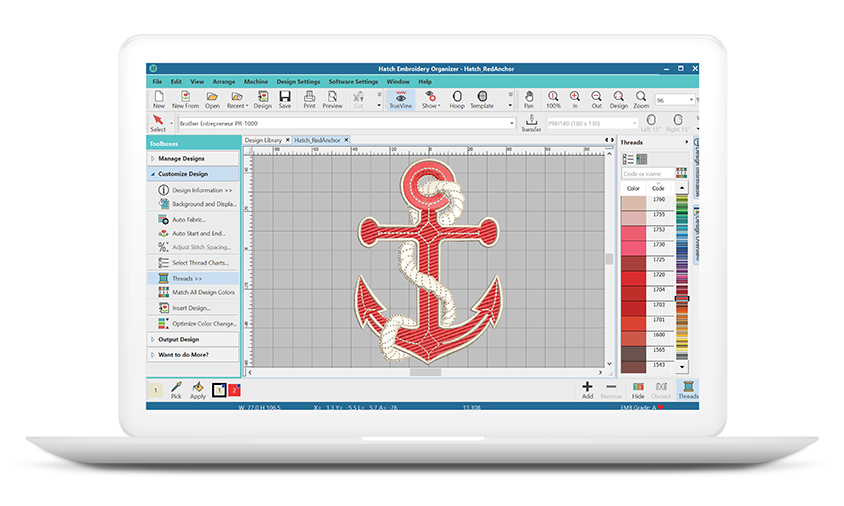Image resolution: width=844 pixels, height=506 pixels.
Task: Collapse the Customize Design toolbox
Action: [x=193, y=174]
